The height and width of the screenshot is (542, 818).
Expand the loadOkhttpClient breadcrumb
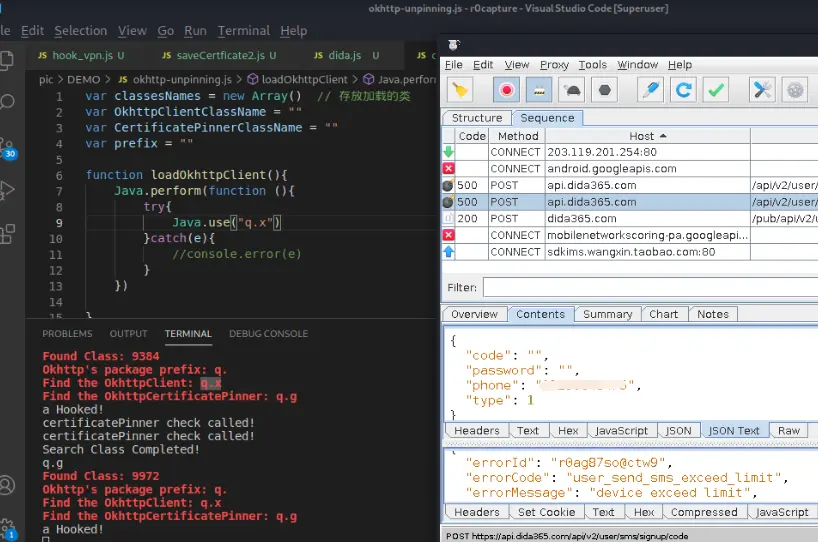[x=304, y=79]
